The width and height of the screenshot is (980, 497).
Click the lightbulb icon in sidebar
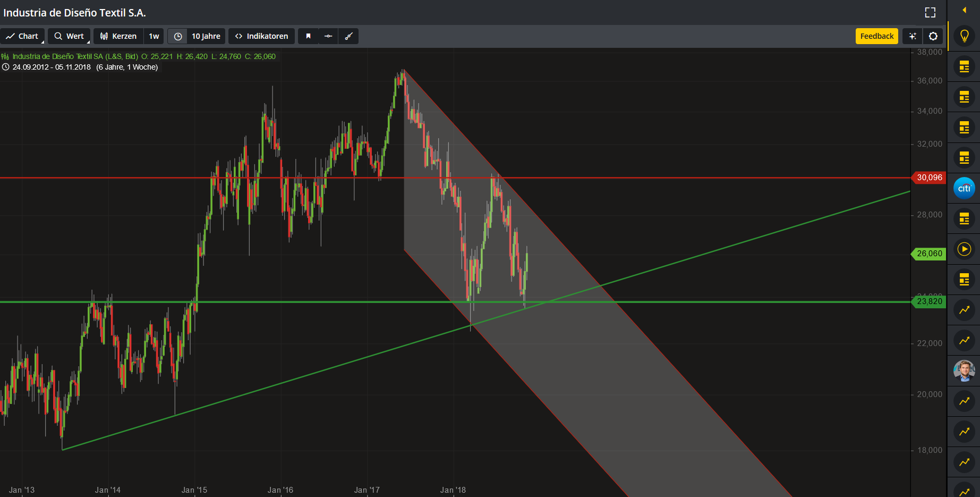964,36
